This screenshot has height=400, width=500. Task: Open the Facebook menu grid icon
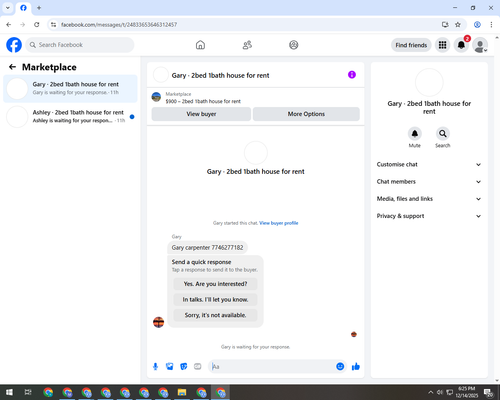pos(442,45)
